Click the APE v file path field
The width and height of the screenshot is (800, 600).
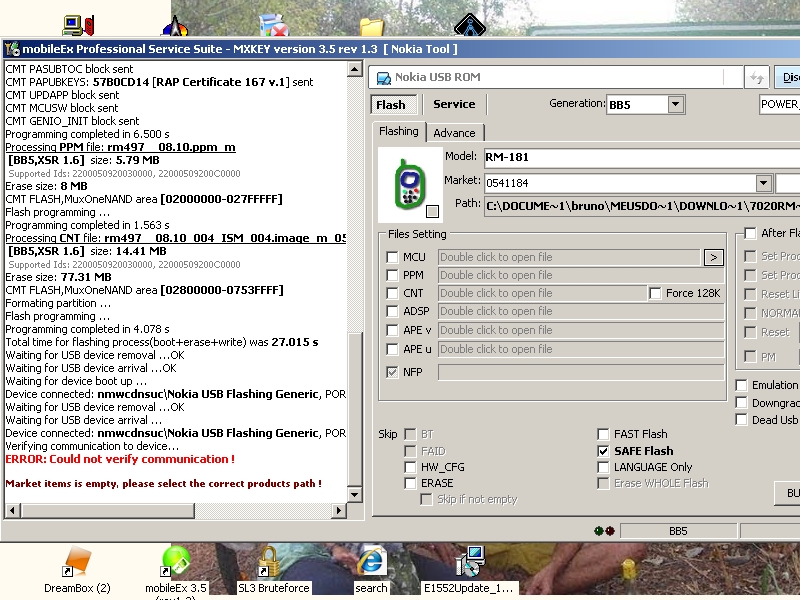click(581, 331)
